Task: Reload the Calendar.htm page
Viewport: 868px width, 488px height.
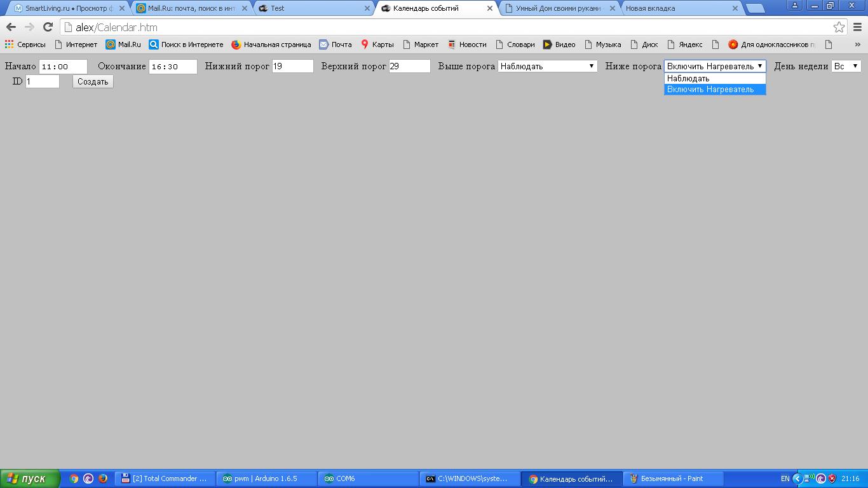Action: tap(48, 27)
